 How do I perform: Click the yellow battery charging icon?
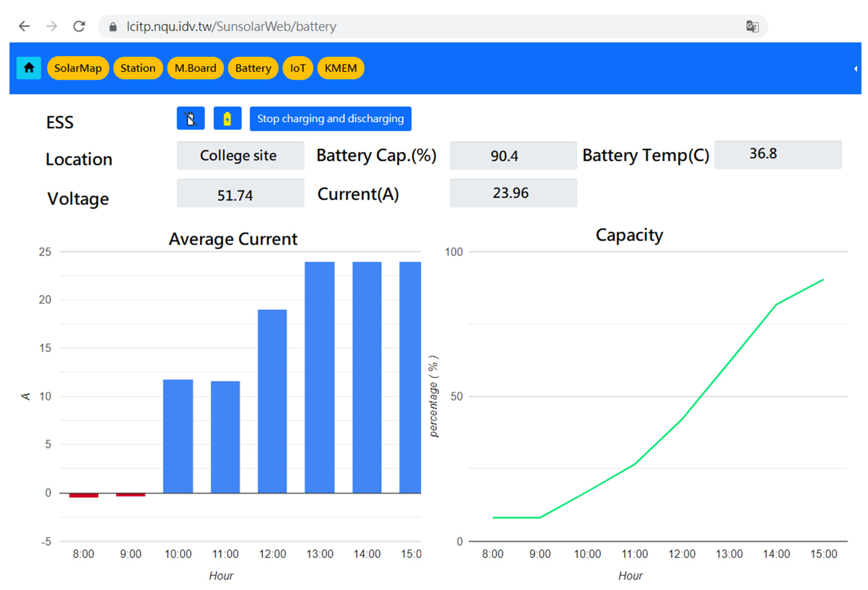227,119
